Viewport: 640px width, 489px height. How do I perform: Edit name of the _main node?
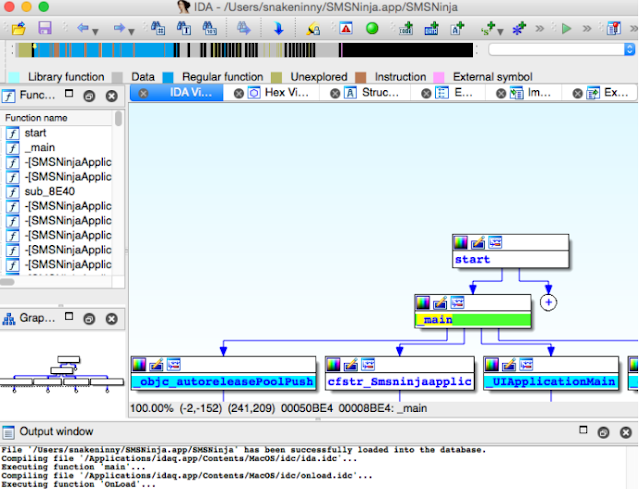click(x=440, y=303)
